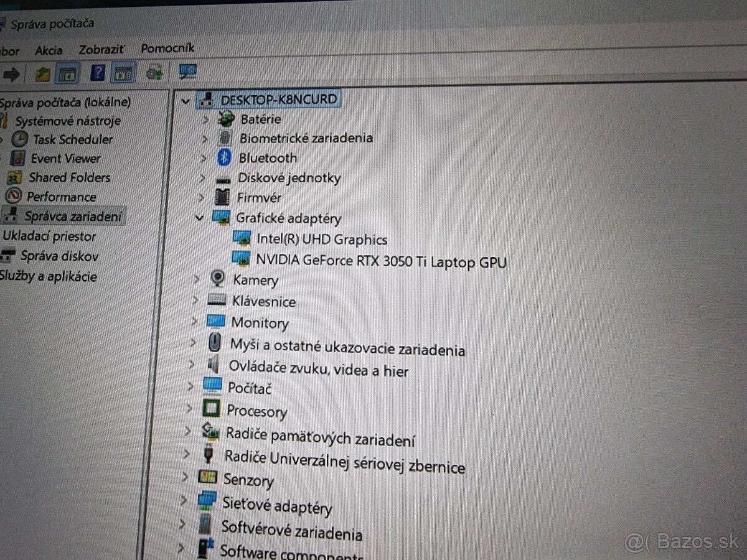Click the Bluetooth device icon
This screenshot has height=560, width=747.
click(x=224, y=157)
